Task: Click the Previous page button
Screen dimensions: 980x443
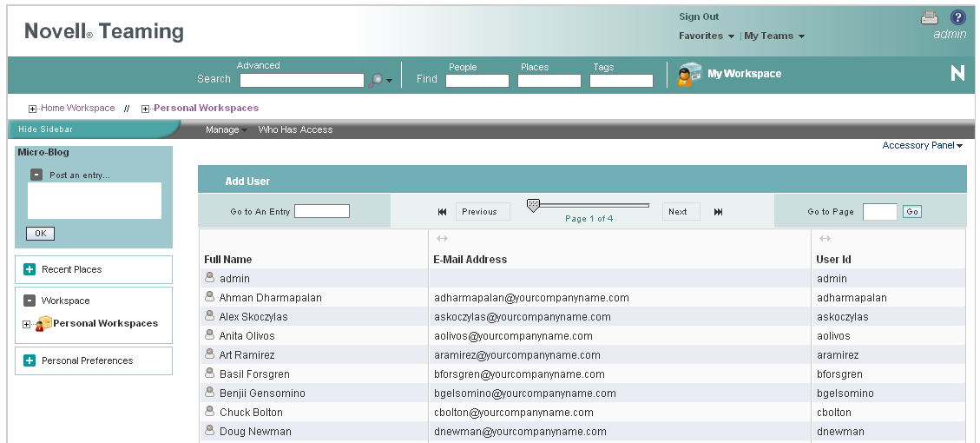Action: coord(483,211)
